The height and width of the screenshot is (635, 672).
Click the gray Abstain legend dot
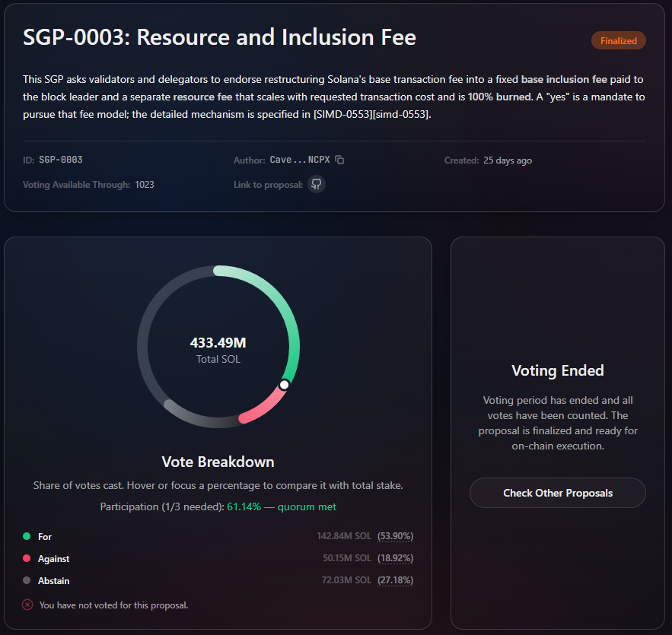(27, 580)
